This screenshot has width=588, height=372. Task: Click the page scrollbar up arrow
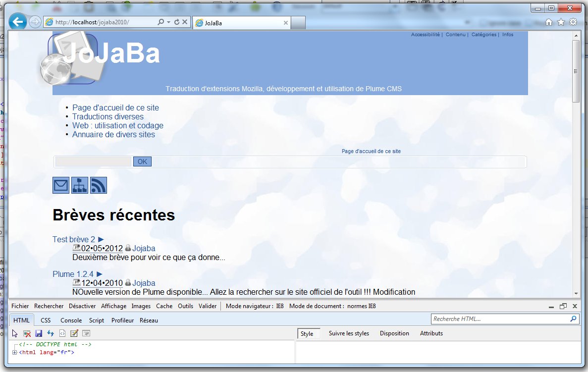tap(576, 36)
